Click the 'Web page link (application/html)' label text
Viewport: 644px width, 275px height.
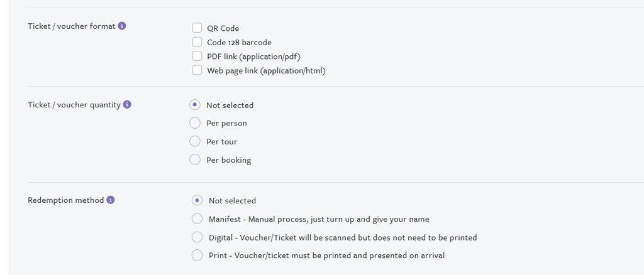click(x=266, y=71)
